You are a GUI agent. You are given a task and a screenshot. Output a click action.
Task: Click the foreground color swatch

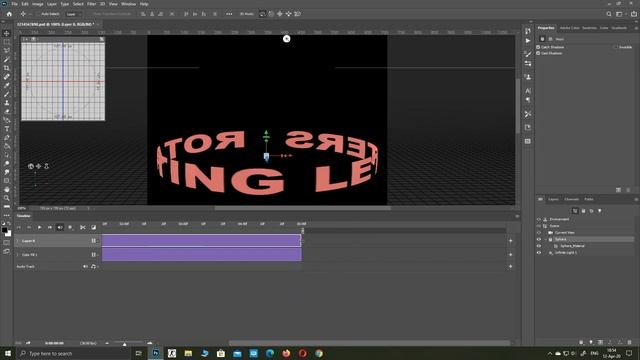(x=4, y=231)
